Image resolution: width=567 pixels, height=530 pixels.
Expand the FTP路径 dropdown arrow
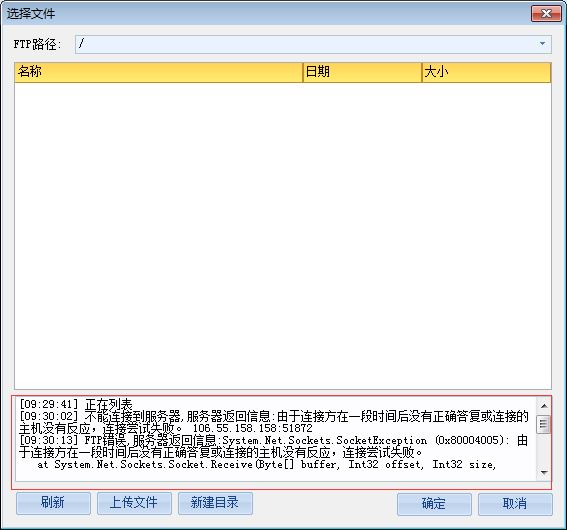point(542,44)
